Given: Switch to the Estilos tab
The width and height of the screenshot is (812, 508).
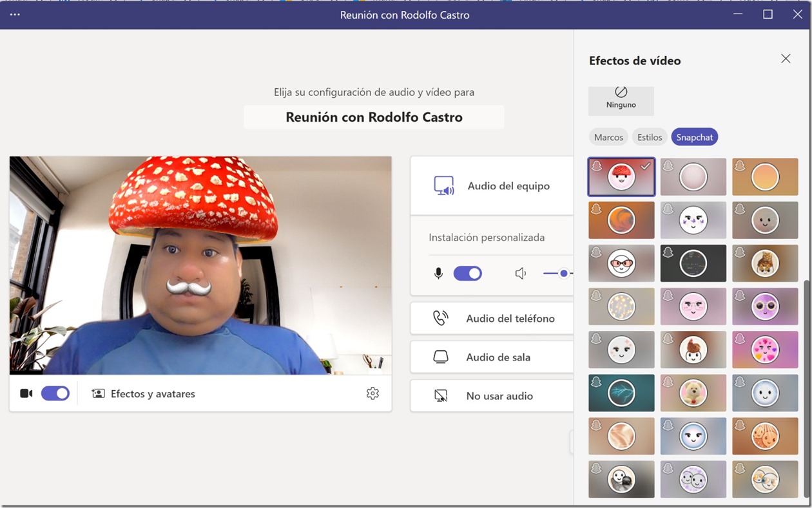Looking at the screenshot, I should [650, 137].
